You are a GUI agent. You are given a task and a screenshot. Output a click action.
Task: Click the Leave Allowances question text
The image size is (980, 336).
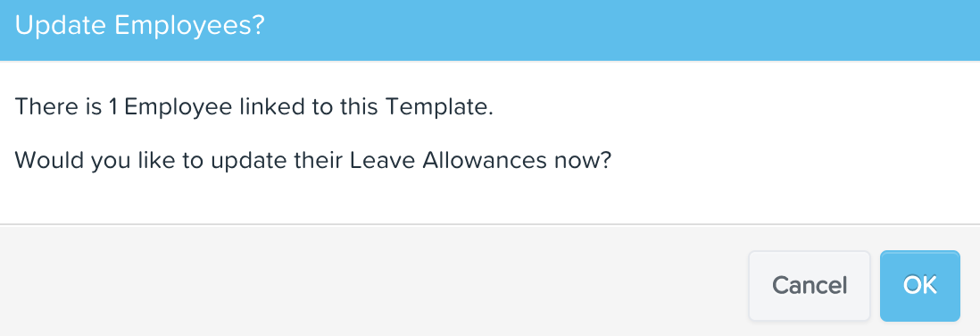[312, 161]
